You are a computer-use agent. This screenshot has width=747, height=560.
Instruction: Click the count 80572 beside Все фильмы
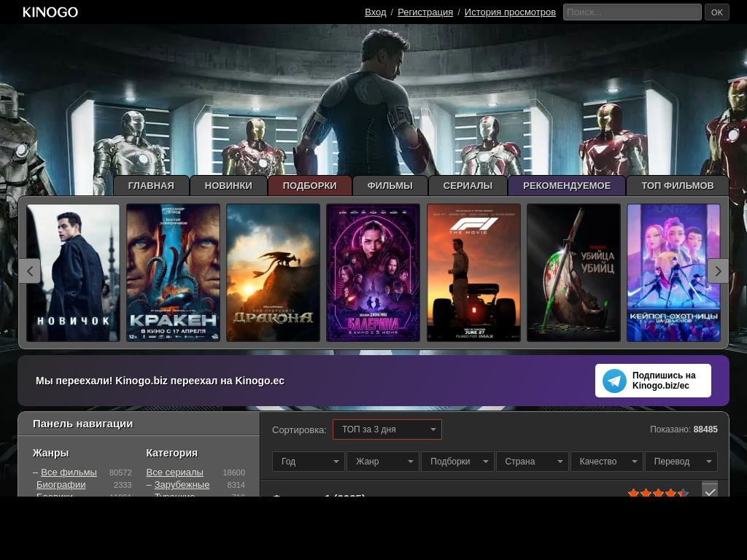click(x=120, y=472)
